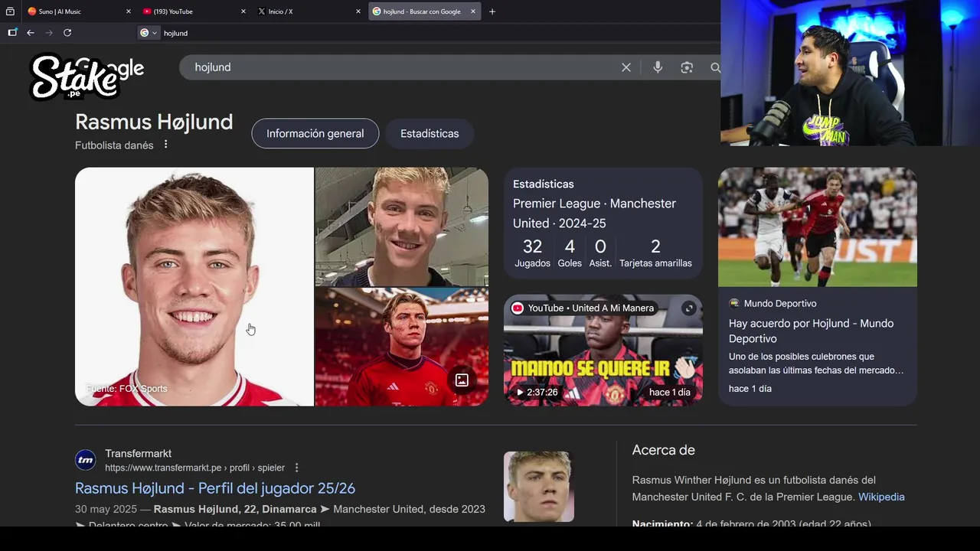Open the large FOX Sports portrait of Højlund
The width and height of the screenshot is (980, 551).
pos(194,286)
